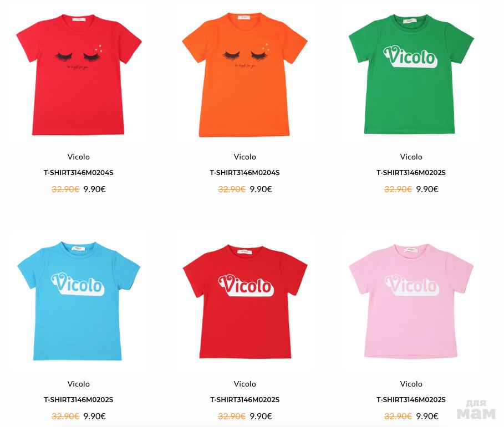Open T-SHIRT3146M0204S title under red eyelash shirt

78,173
